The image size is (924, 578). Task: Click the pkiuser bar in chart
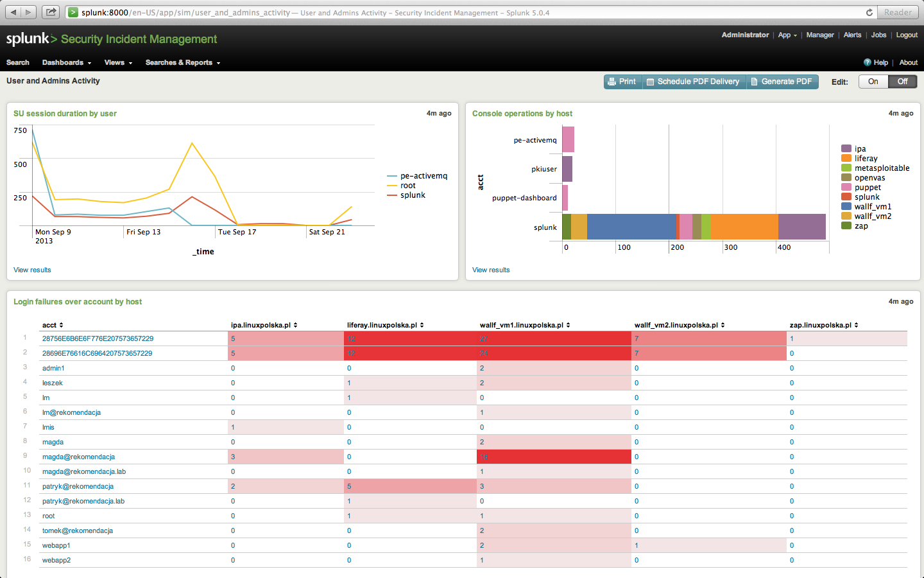[567, 169]
